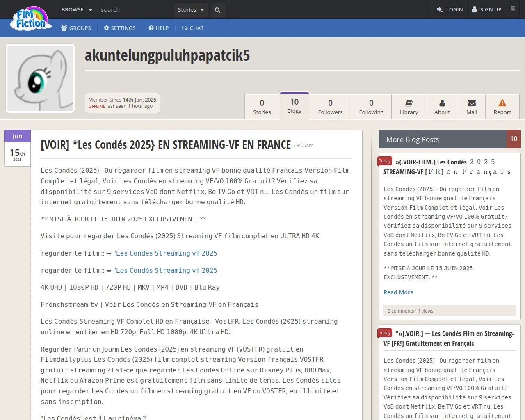
Task: Click the user's pony avatar image
Action: point(40,78)
